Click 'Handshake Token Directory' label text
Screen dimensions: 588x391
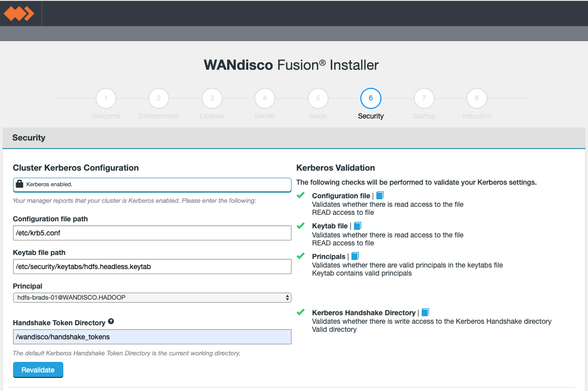59,323
